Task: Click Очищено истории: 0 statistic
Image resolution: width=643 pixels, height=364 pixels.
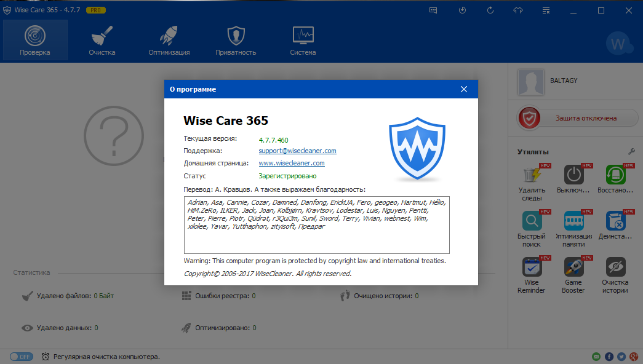Action: (379, 296)
